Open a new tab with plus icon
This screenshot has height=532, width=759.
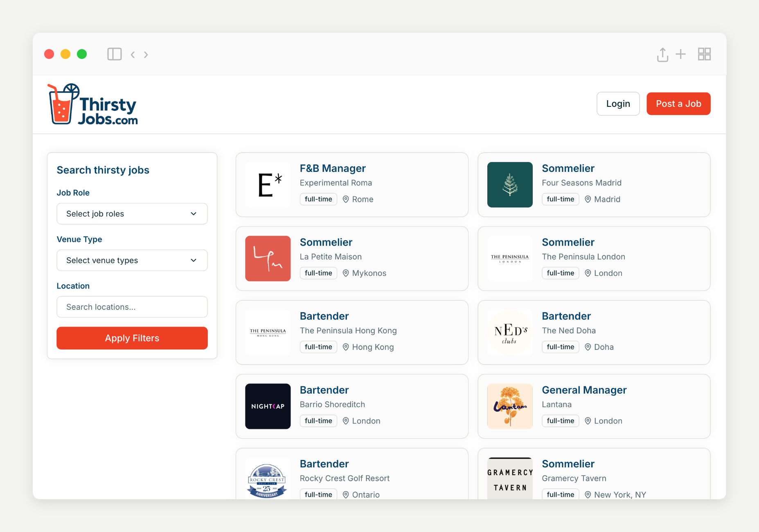point(680,54)
